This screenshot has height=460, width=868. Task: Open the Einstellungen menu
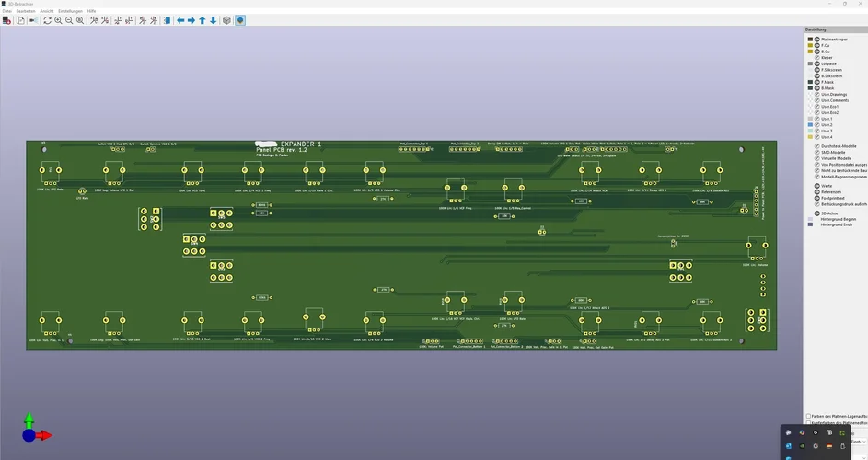pos(70,11)
